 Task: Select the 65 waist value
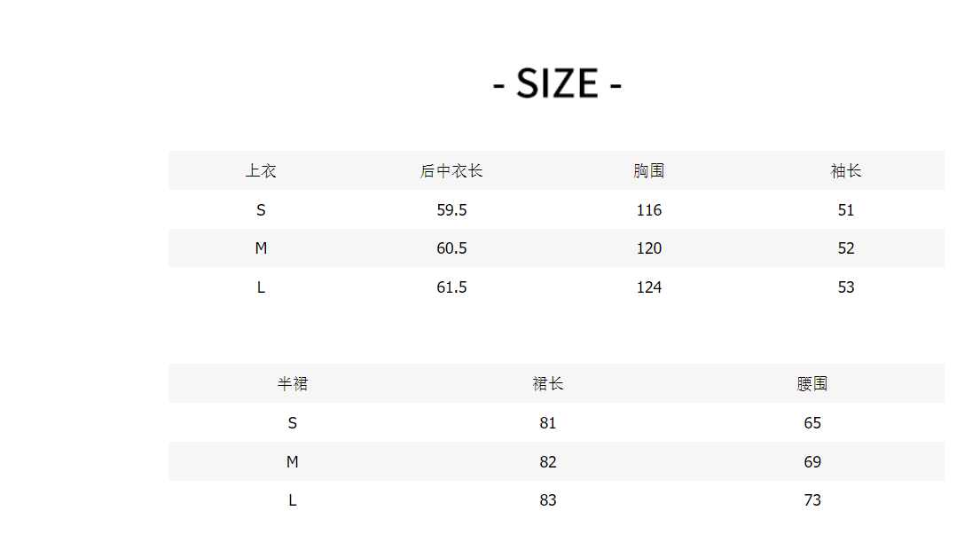pyautogui.click(x=812, y=423)
